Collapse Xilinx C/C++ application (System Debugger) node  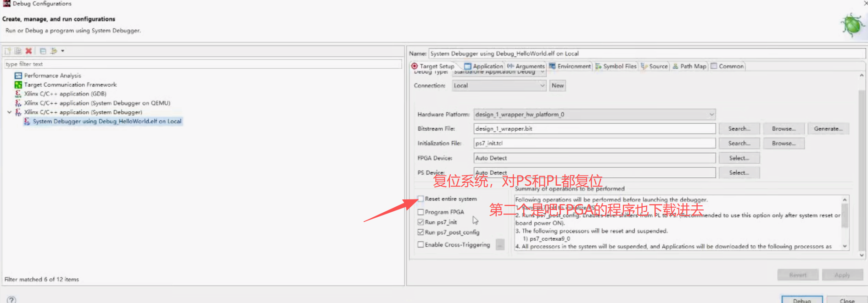(x=9, y=112)
